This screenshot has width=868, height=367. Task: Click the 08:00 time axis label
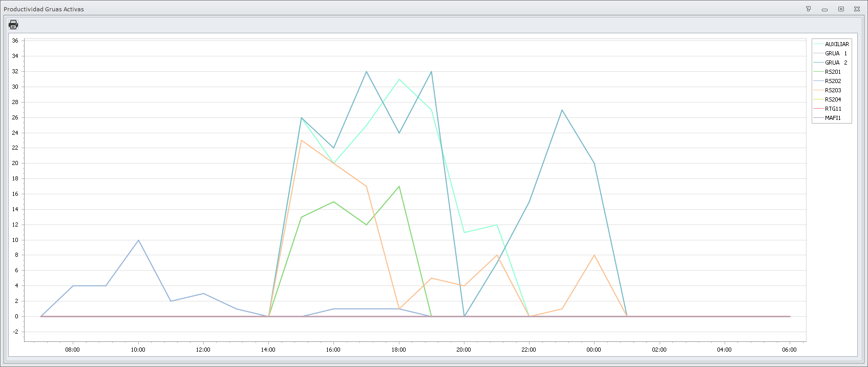(72, 350)
